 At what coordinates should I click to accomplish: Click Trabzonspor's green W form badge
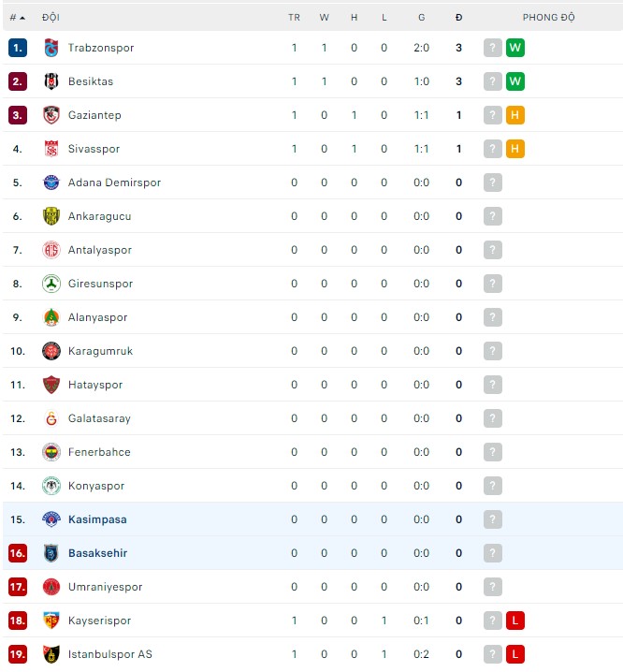coord(514,48)
